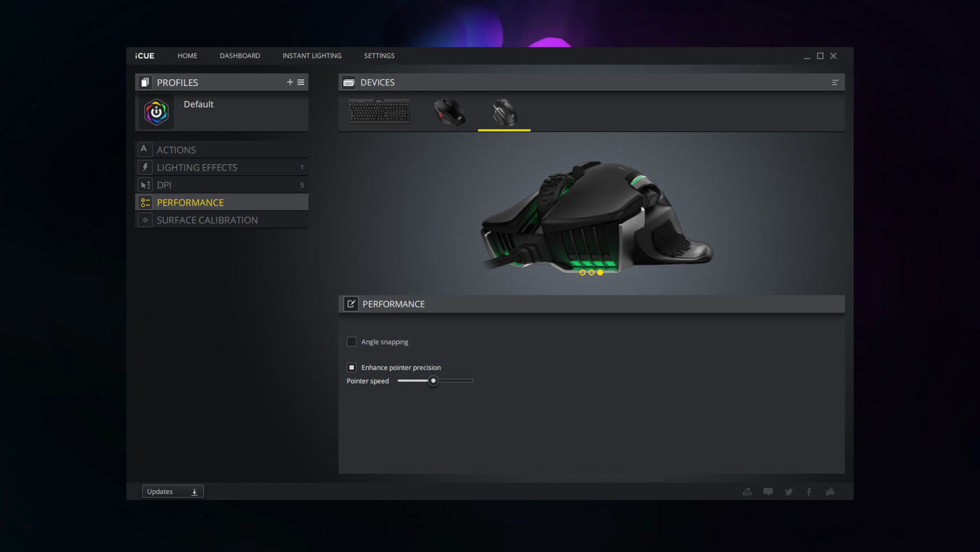Select the keyboard device thumbnail

click(379, 111)
